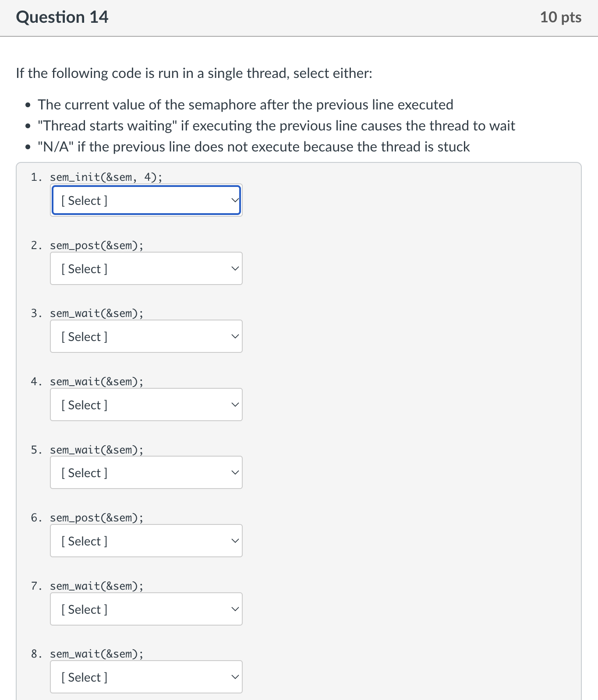Open the dropdown for line 8 sem_wait
The height and width of the screenshot is (700, 598).
pos(146,677)
